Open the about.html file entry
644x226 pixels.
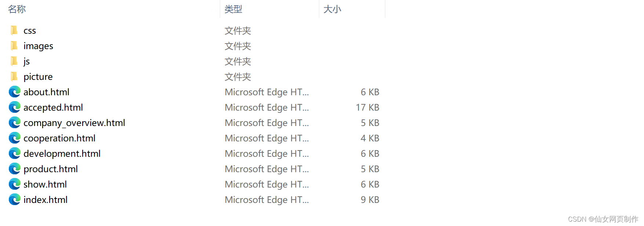(x=46, y=92)
